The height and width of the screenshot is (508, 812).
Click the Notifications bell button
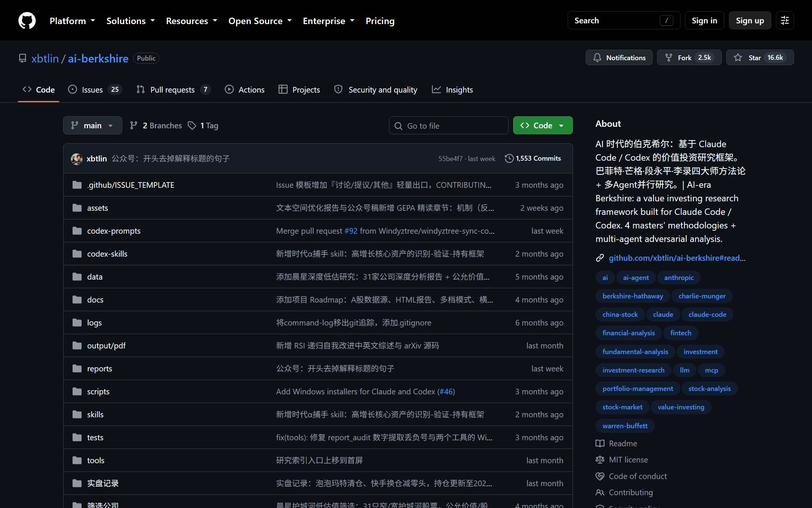[619, 58]
